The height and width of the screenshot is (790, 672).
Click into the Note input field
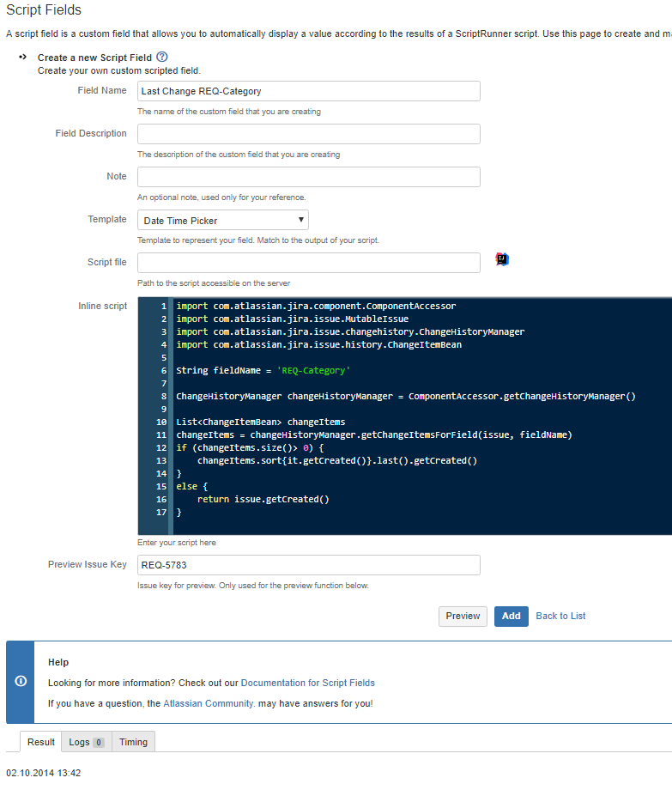click(x=309, y=177)
